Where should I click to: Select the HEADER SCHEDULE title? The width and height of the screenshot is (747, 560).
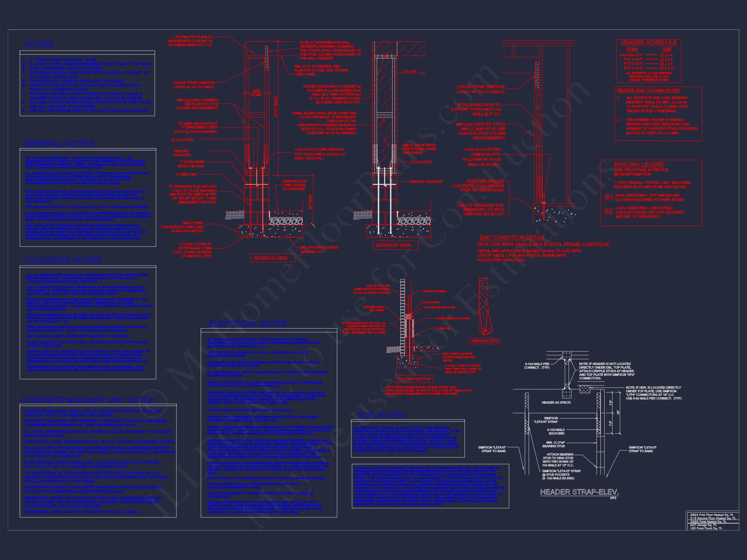(648, 43)
